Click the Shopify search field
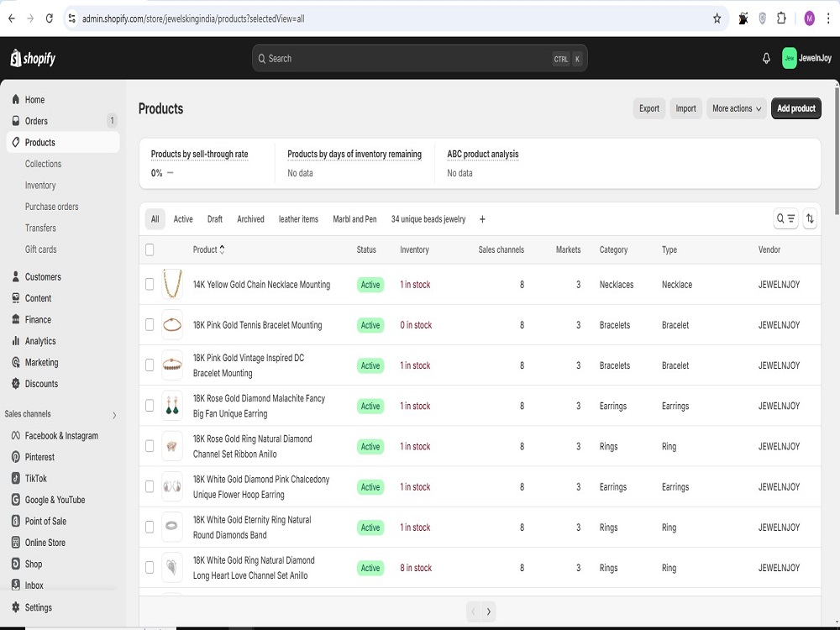This screenshot has height=630, width=840. 420,59
